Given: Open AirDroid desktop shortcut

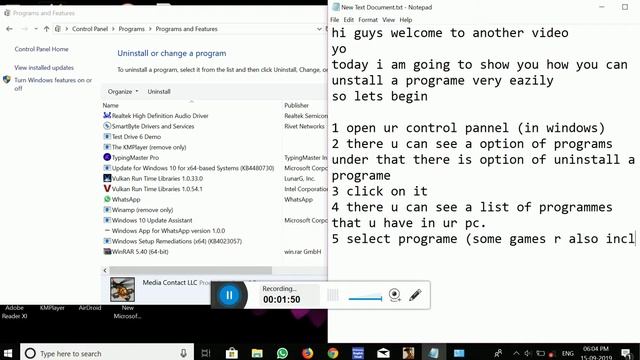Looking at the screenshot, I should click(90, 308).
